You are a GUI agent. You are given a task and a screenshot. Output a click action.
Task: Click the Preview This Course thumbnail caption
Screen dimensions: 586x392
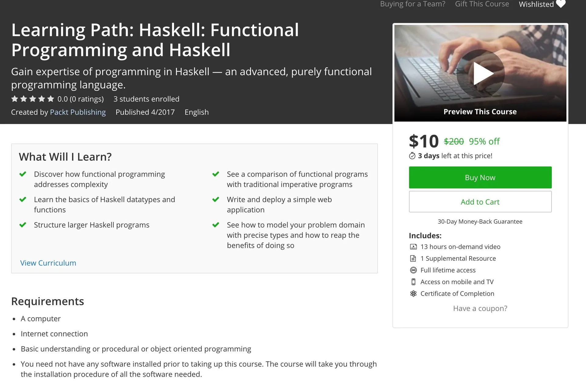tap(480, 112)
